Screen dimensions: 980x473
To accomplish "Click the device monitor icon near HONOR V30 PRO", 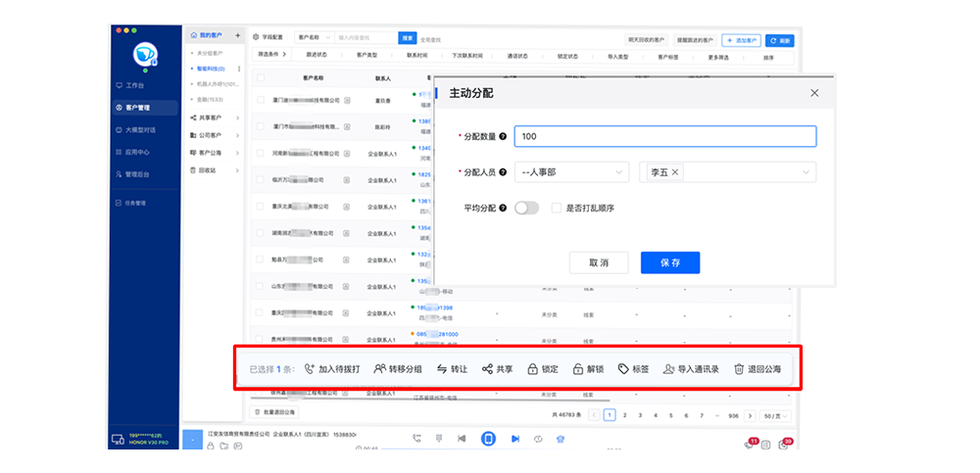I will tap(118, 439).
